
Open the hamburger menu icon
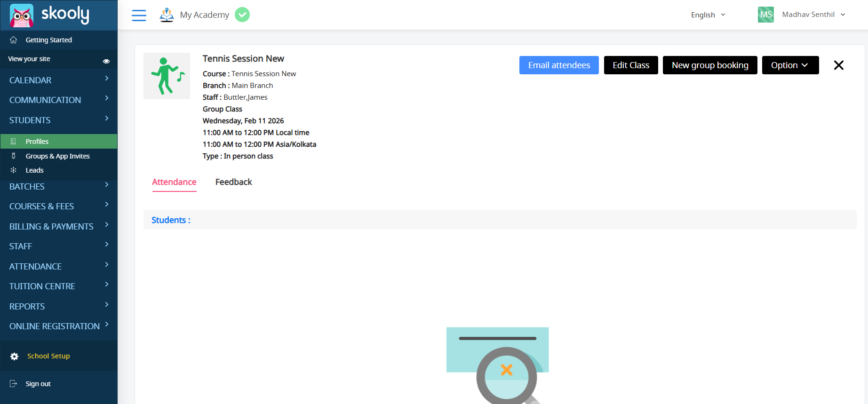pyautogui.click(x=139, y=16)
